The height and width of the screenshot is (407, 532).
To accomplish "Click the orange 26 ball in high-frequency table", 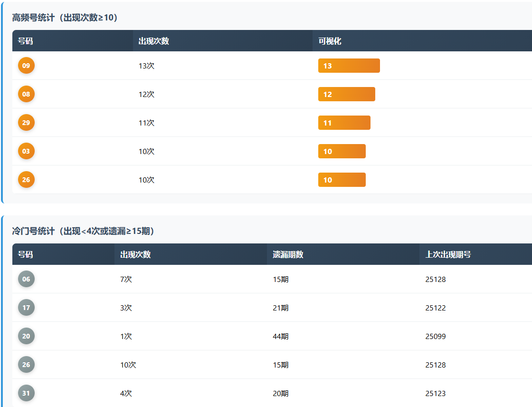I will click(x=26, y=180).
